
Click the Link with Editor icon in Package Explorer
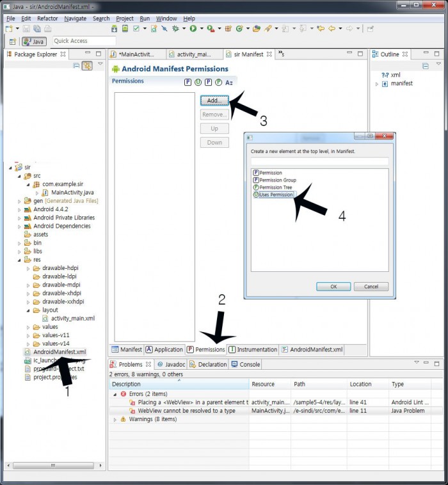[x=87, y=65]
